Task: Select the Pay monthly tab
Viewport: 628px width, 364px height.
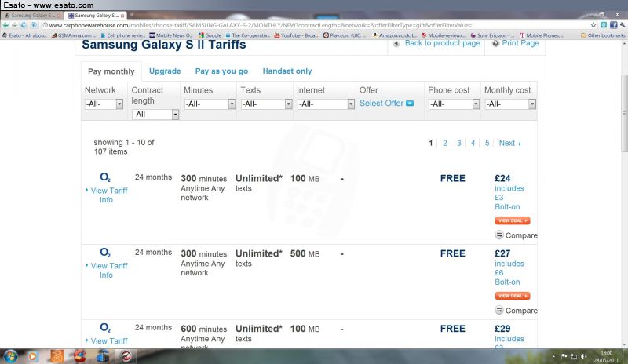Action: pyautogui.click(x=111, y=71)
